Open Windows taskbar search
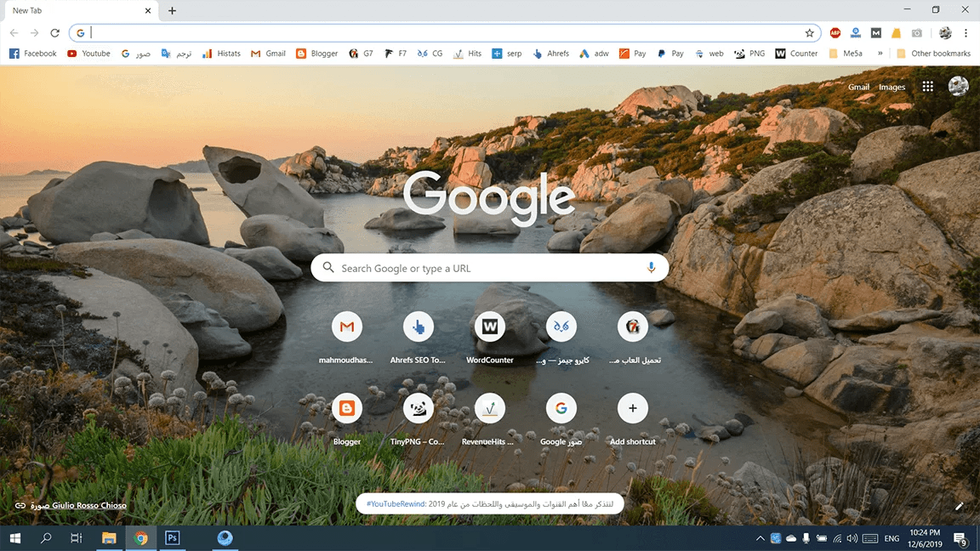 (x=46, y=538)
